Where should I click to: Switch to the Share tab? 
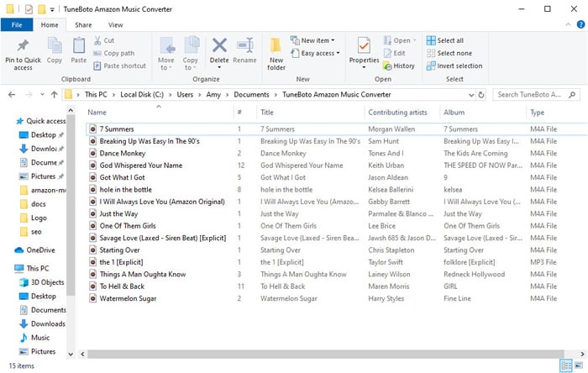(83, 24)
